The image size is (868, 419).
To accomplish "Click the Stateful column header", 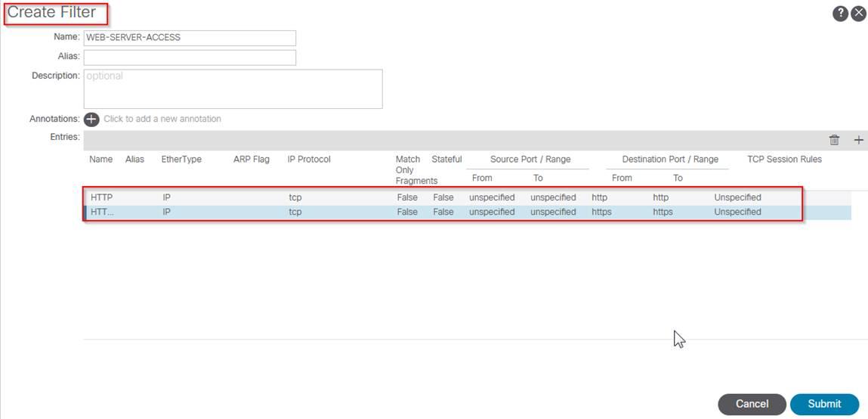I will tap(446, 160).
